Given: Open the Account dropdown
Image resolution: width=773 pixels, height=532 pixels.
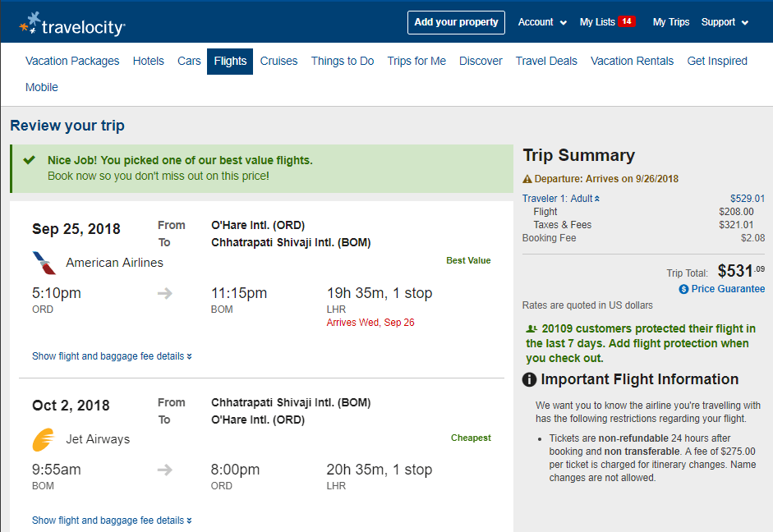Looking at the screenshot, I should coord(542,22).
